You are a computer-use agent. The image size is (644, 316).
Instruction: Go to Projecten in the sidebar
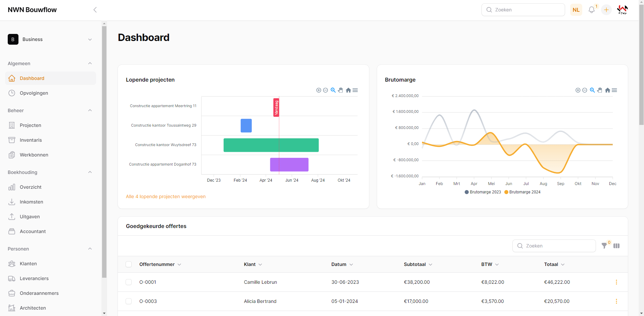(x=30, y=125)
